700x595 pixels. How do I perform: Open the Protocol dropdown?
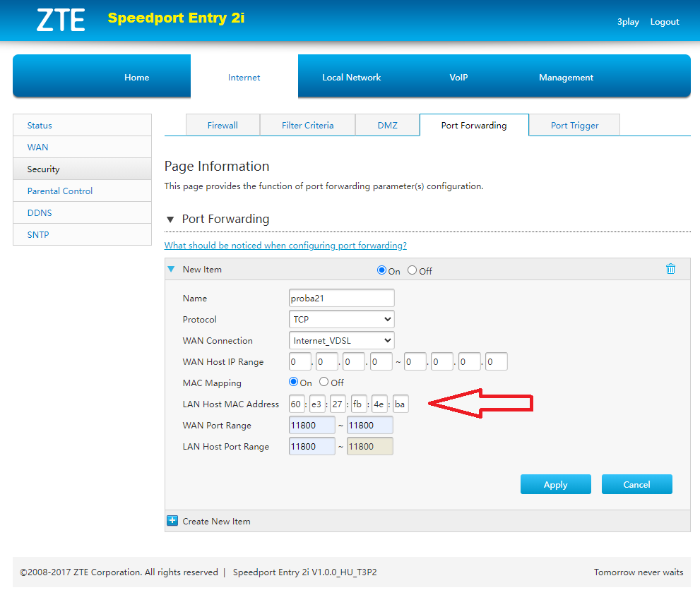pyautogui.click(x=341, y=319)
